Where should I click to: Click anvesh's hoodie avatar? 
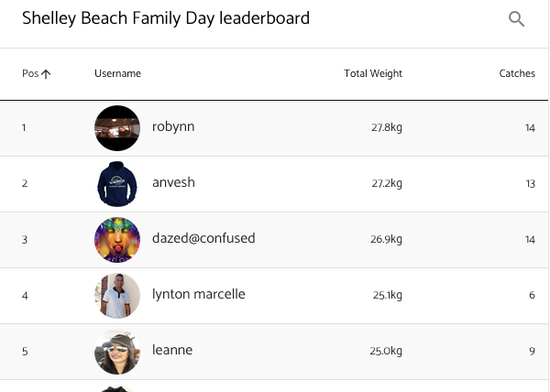point(117,183)
